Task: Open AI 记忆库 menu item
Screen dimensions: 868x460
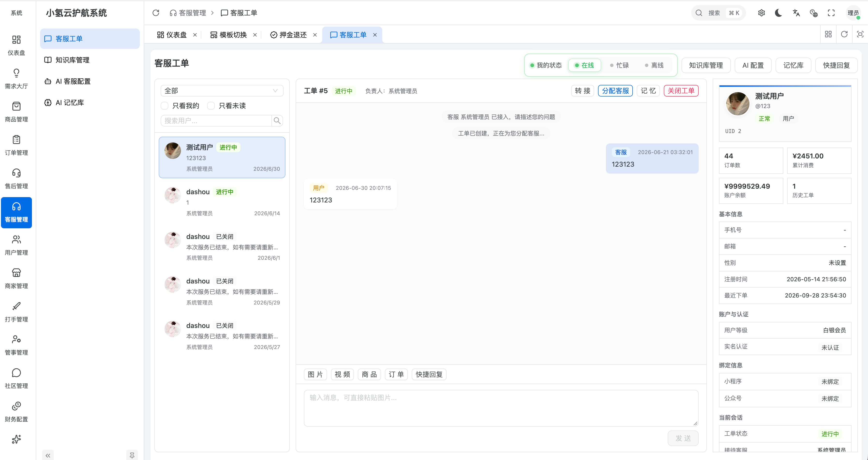Action: pyautogui.click(x=90, y=102)
